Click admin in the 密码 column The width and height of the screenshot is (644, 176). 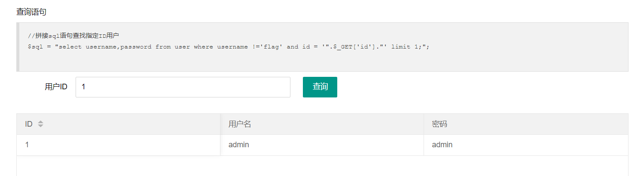442,145
